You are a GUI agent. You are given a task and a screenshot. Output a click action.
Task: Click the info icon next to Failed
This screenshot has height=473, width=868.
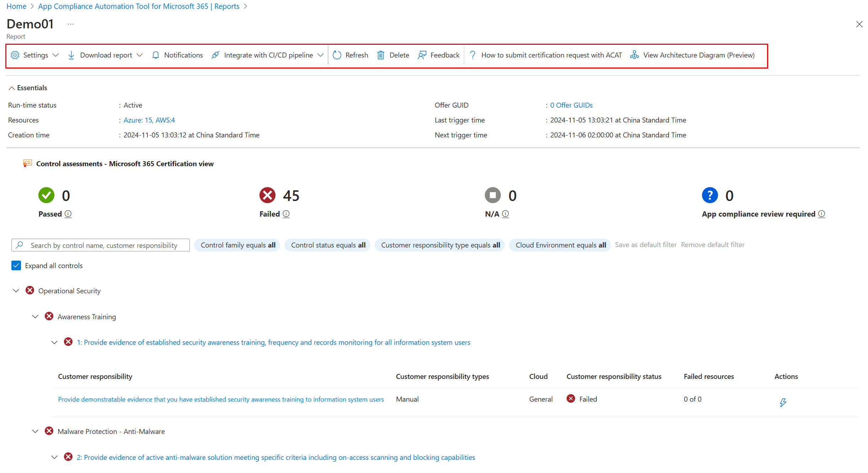(x=286, y=214)
